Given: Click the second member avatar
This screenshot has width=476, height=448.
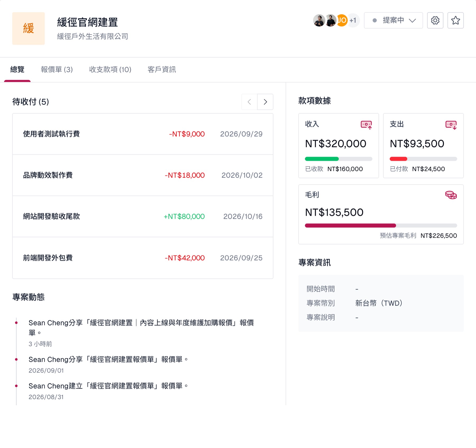Looking at the screenshot, I should (x=331, y=20).
